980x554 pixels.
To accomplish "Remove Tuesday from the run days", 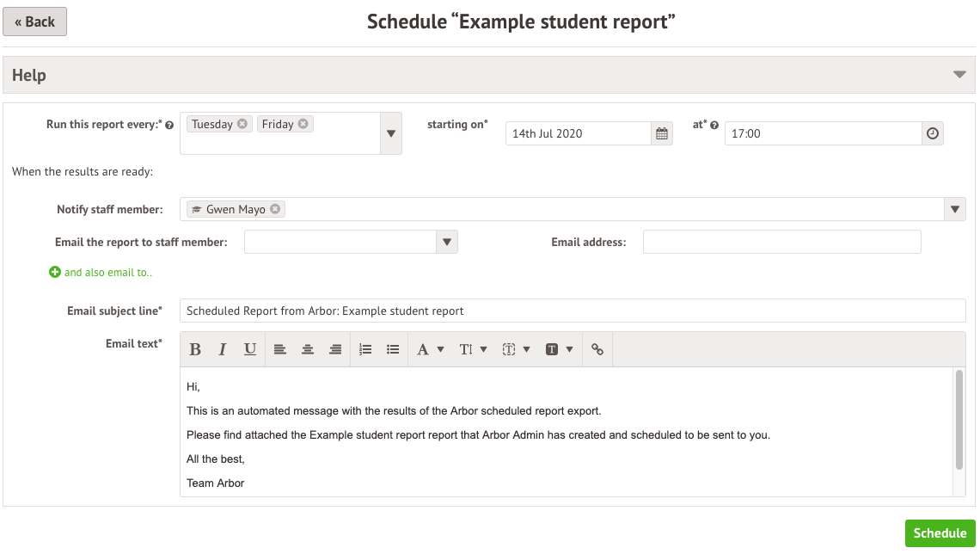I will [x=242, y=124].
